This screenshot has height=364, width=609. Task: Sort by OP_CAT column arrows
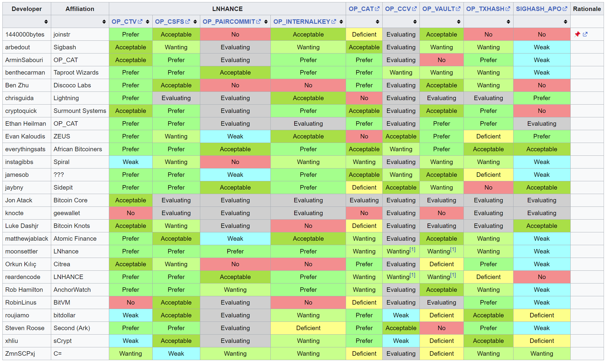point(378,22)
